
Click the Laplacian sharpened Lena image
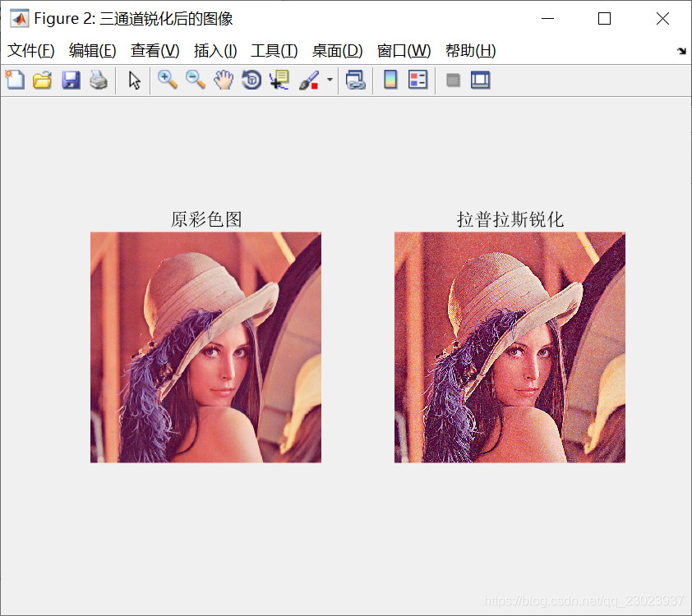[510, 347]
